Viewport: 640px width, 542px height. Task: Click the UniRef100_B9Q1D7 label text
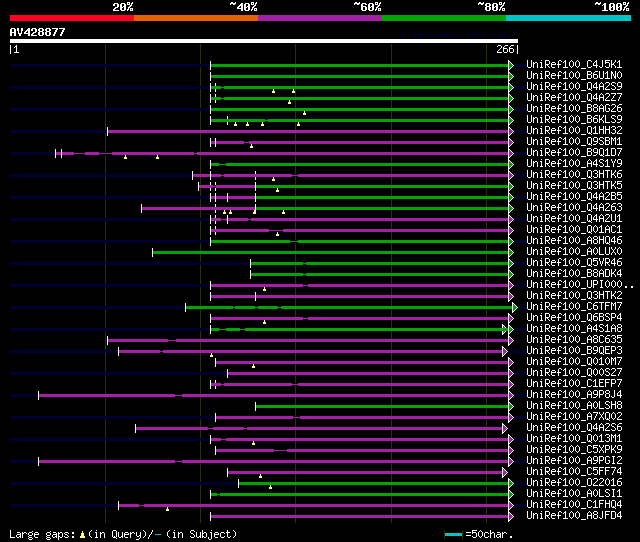[574, 153]
